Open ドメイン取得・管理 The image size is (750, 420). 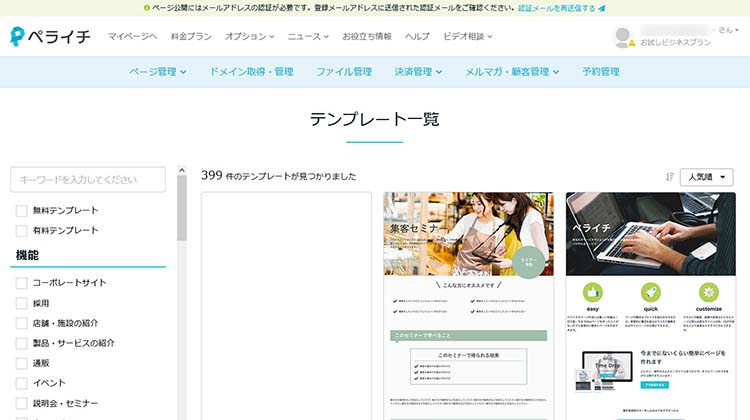coord(252,72)
